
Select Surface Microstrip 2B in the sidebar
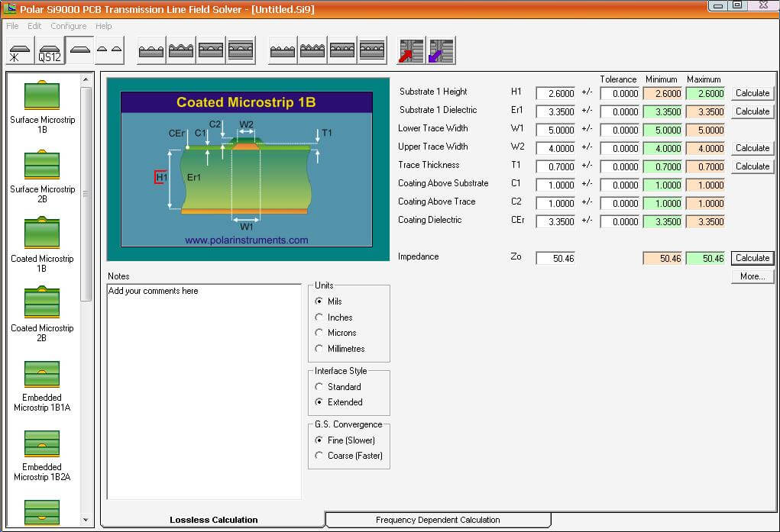(x=42, y=166)
